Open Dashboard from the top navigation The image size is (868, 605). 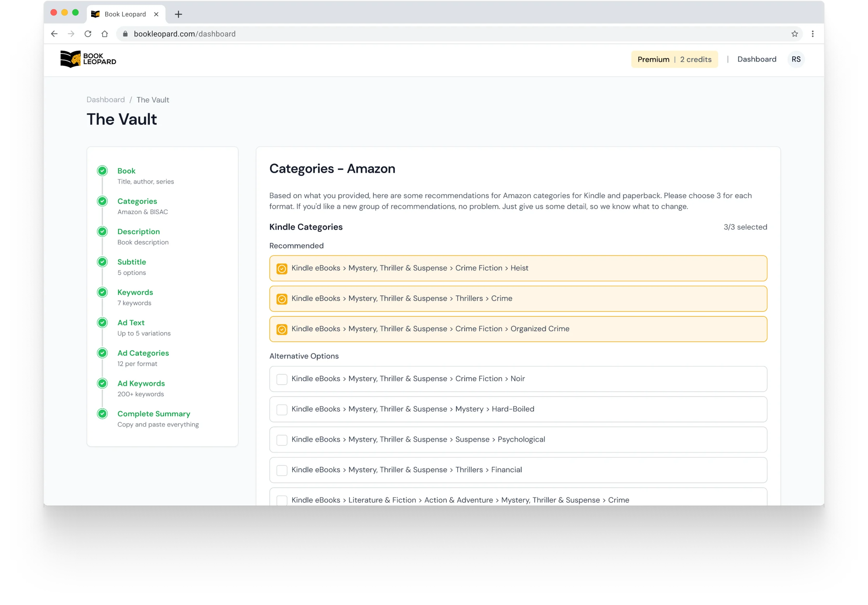(x=757, y=59)
